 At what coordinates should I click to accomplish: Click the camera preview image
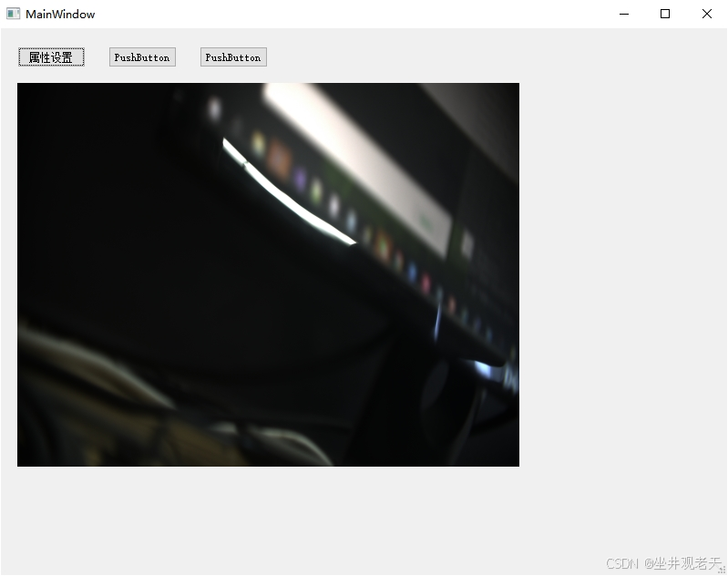(268, 274)
